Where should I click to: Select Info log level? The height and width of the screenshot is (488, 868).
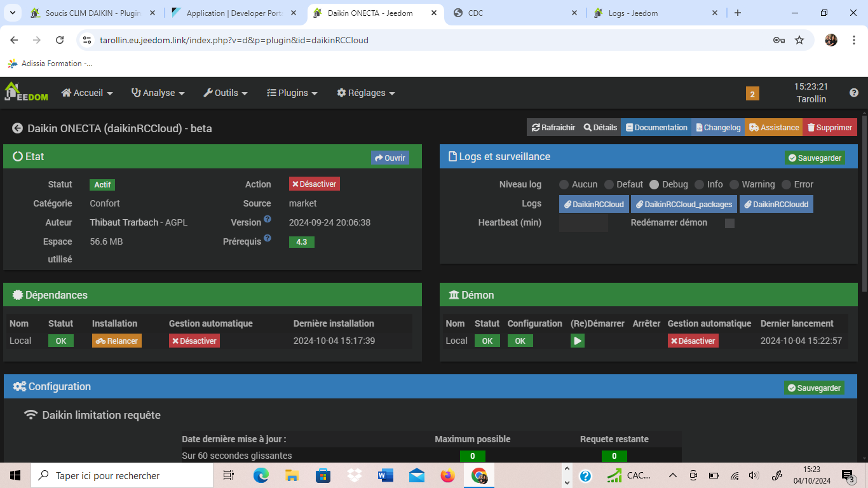pos(700,185)
